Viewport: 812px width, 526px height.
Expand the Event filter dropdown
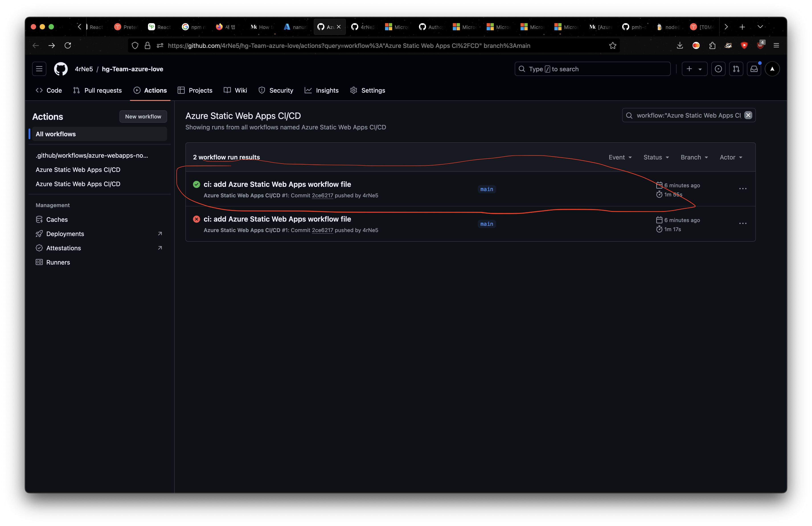click(x=620, y=157)
